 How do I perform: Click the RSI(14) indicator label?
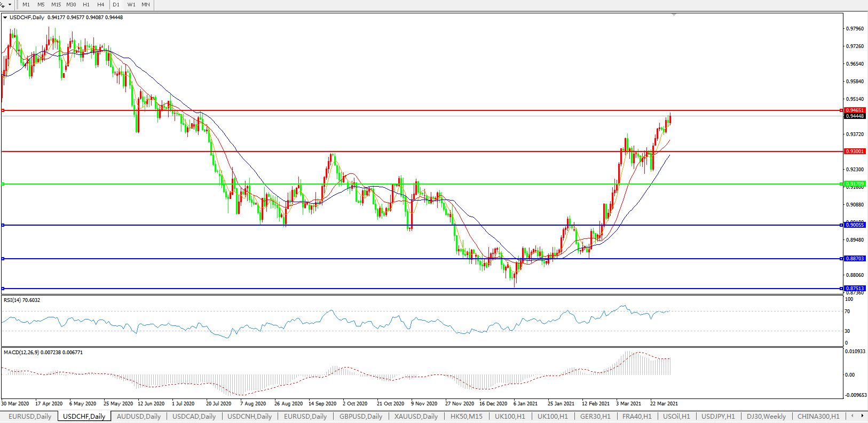(21, 300)
